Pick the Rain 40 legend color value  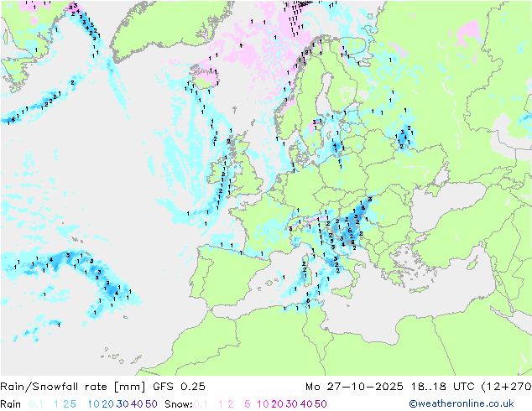coord(137,404)
